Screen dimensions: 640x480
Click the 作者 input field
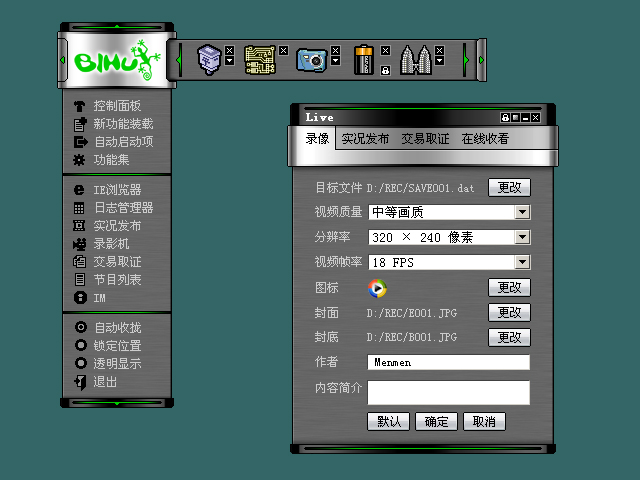pos(449,362)
